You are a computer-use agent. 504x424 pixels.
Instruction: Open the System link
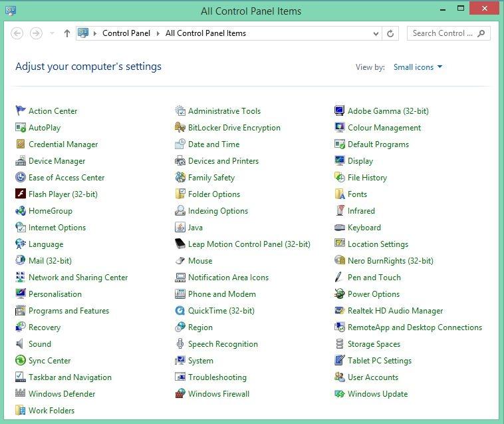tap(201, 361)
